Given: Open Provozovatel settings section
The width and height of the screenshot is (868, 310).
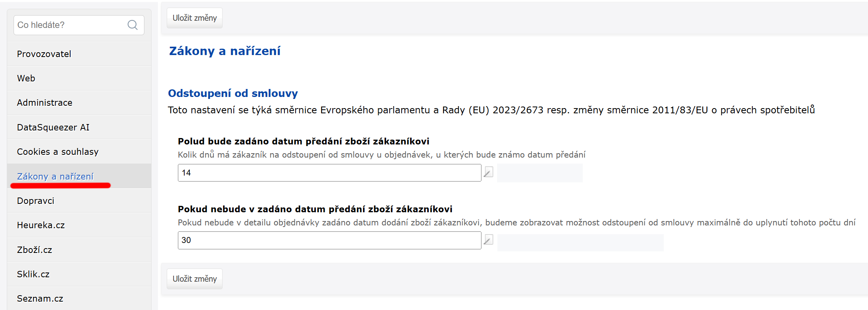Looking at the screenshot, I should pos(79,54).
